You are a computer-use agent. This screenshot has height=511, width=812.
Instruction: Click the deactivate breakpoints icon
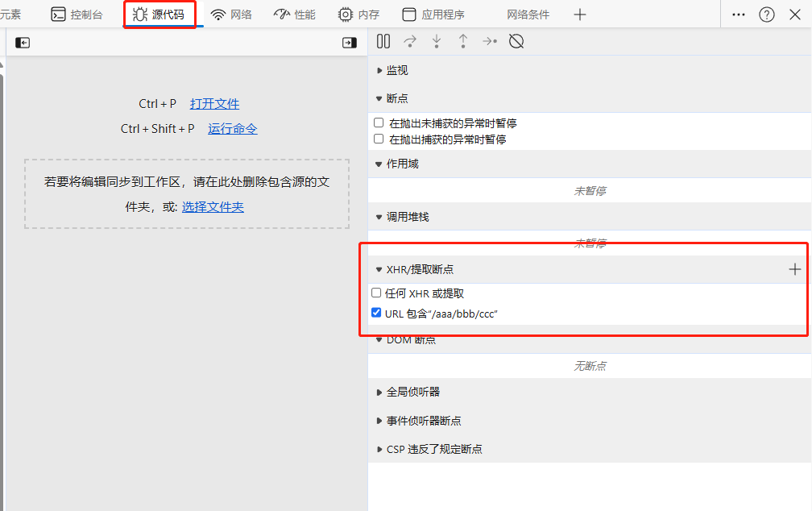(516, 41)
